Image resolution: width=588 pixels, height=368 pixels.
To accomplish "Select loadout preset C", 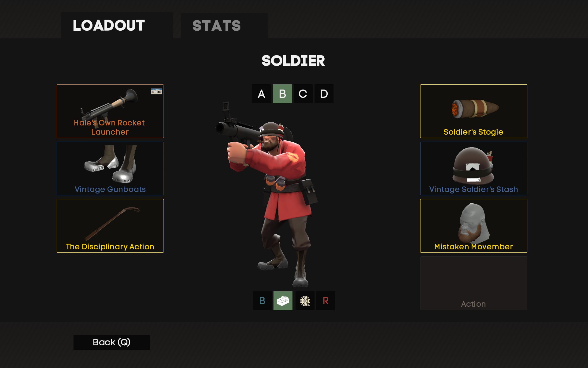I will pyautogui.click(x=303, y=94).
